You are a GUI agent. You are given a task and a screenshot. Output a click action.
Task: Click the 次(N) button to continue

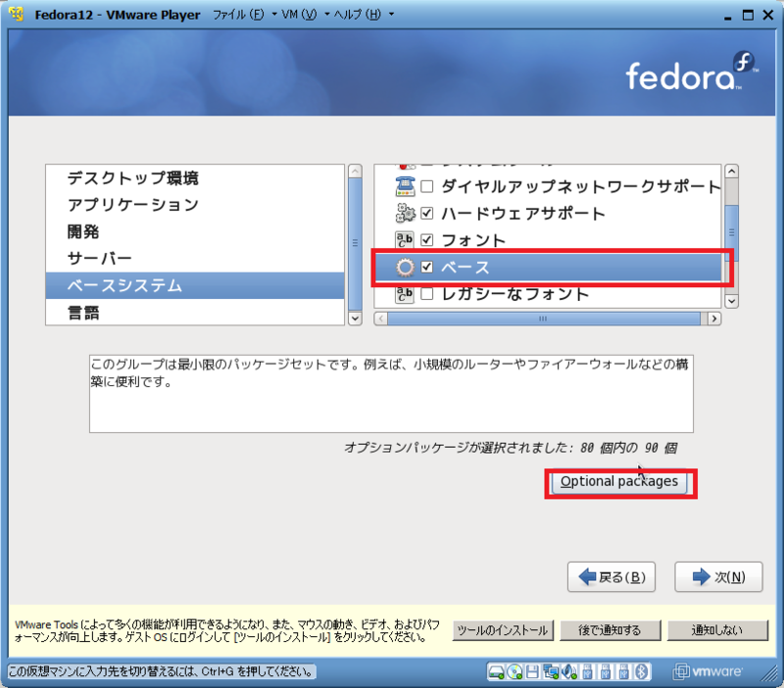[718, 576]
